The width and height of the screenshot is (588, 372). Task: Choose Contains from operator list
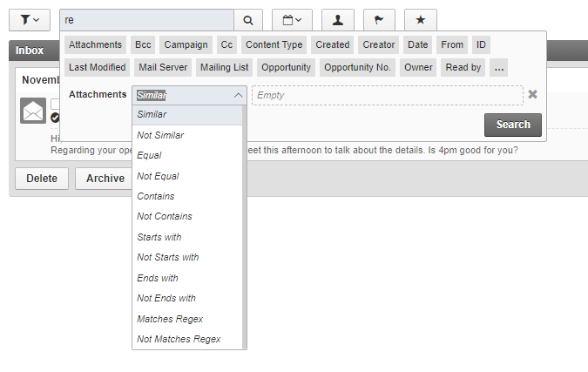point(156,196)
